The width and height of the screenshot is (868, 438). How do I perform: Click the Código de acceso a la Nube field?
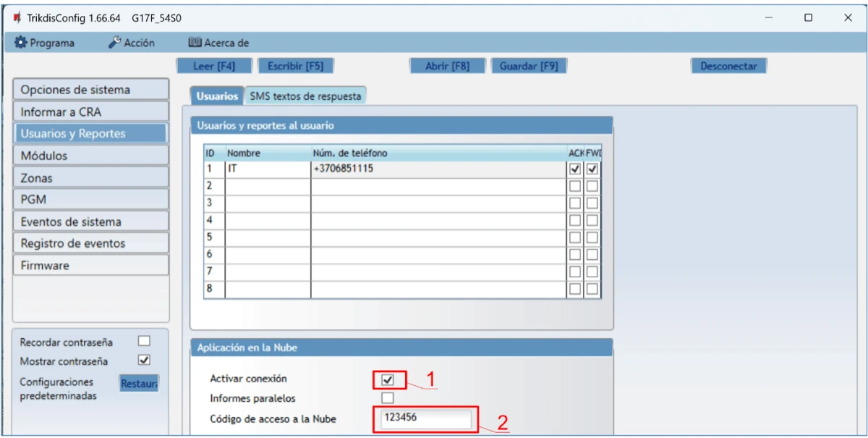pos(423,418)
